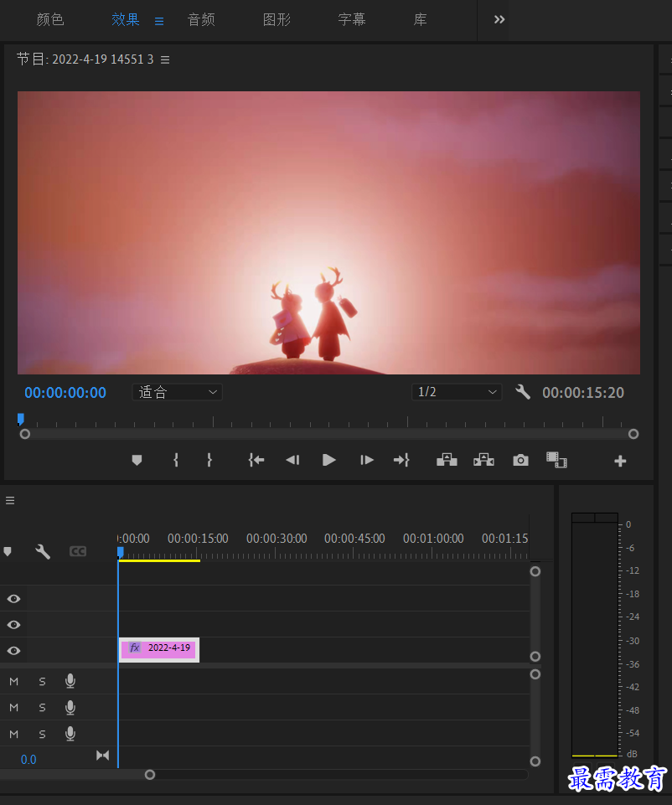
Task: Click the top video track vertical zoom handle
Action: [x=535, y=571]
